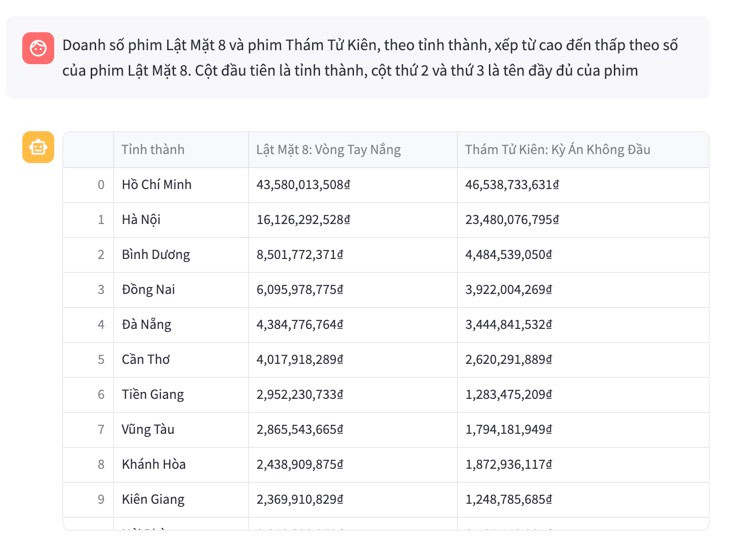Click row index 5 number

100,359
